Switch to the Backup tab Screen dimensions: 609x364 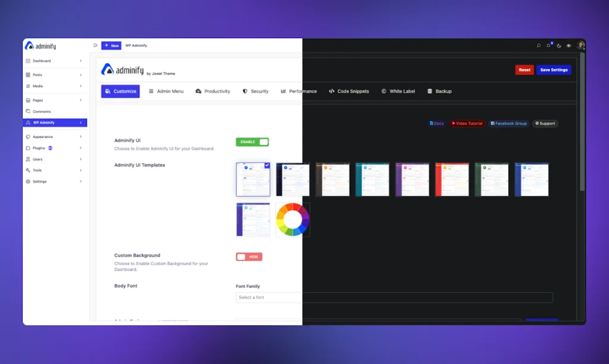440,91
